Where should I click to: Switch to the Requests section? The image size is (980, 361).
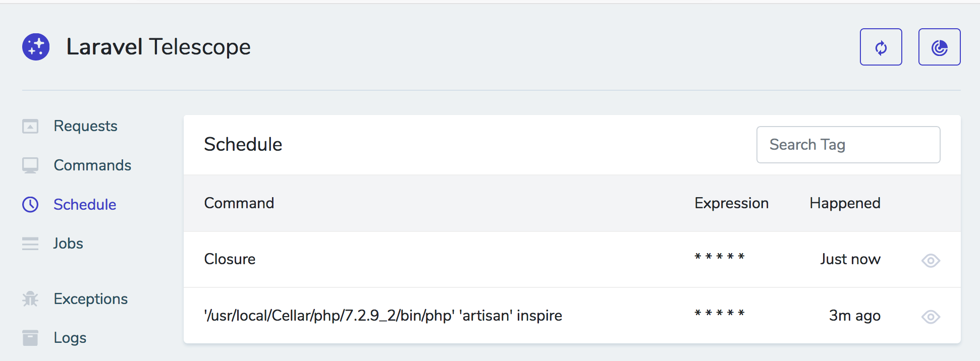click(x=85, y=126)
